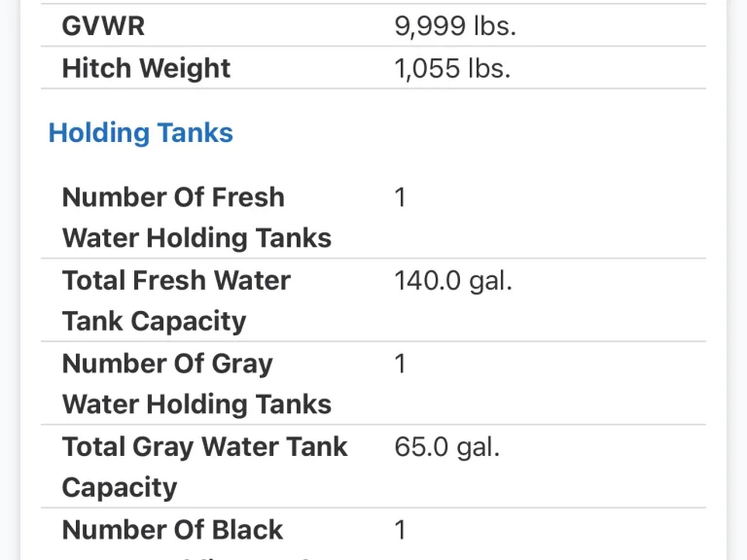The width and height of the screenshot is (747, 560).
Task: Click Total Gray Water Tank Capacity label
Action: (205, 467)
